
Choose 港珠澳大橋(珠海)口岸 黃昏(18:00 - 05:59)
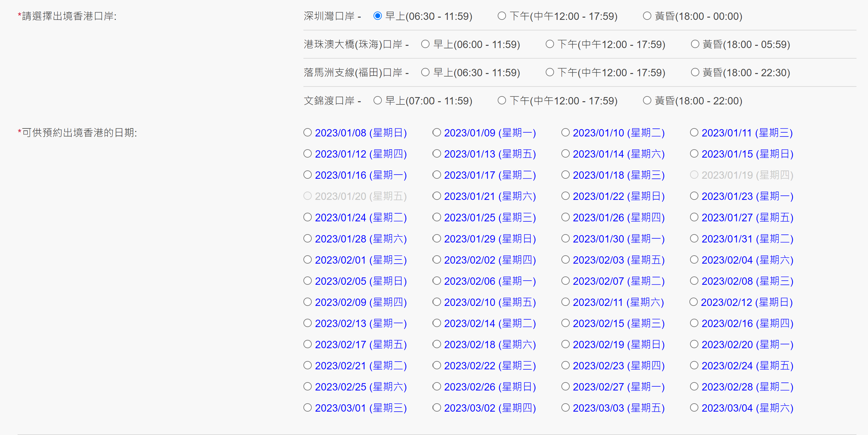click(x=695, y=44)
